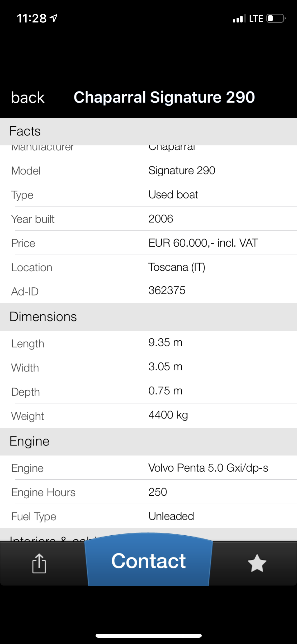
Task: Tap the Length row showing 9.35 m
Action: (148, 343)
